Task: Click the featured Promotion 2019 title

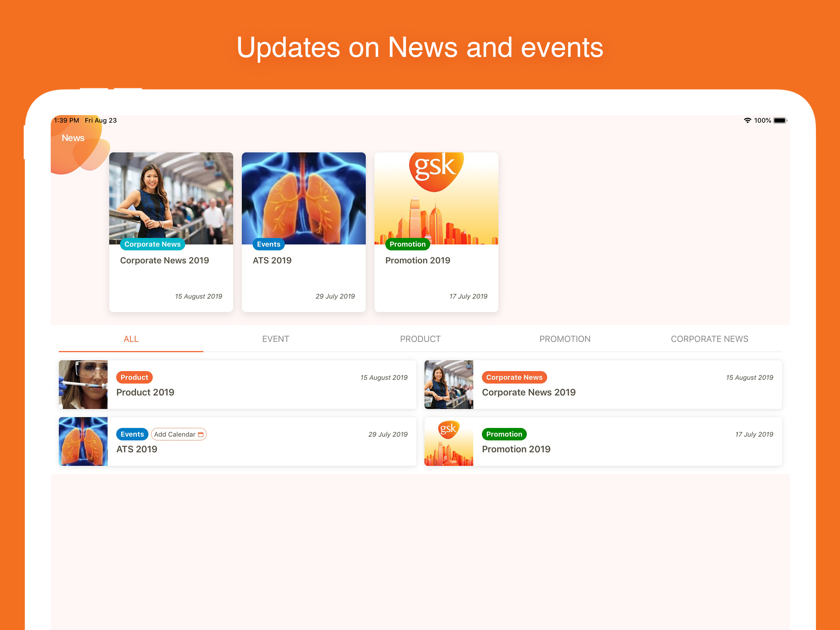Action: 418,261
